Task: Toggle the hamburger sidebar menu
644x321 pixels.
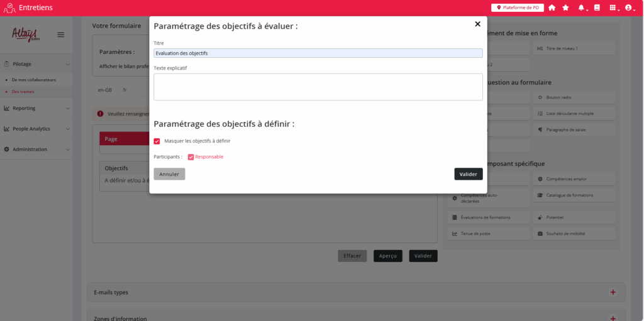Action: (x=61, y=35)
